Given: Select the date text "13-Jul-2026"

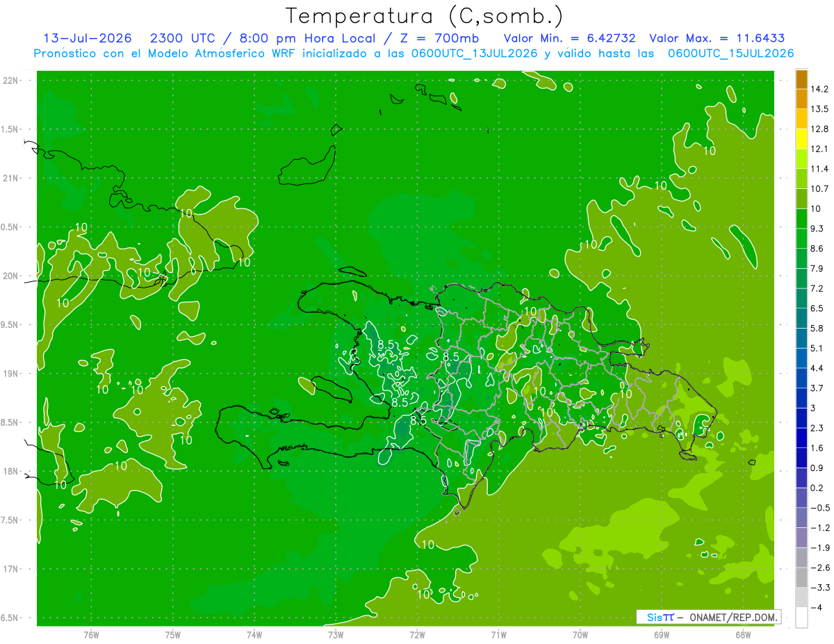Looking at the screenshot, I should point(88,38).
